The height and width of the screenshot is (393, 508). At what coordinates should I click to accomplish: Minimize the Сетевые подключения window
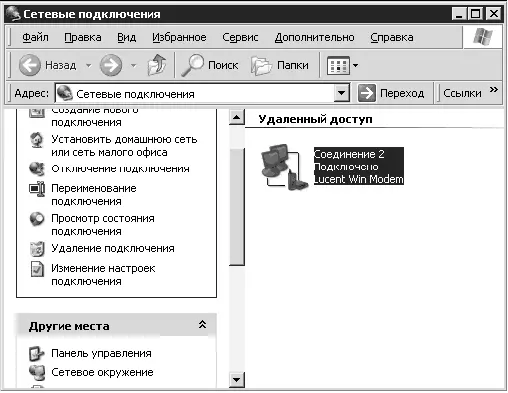point(459,14)
